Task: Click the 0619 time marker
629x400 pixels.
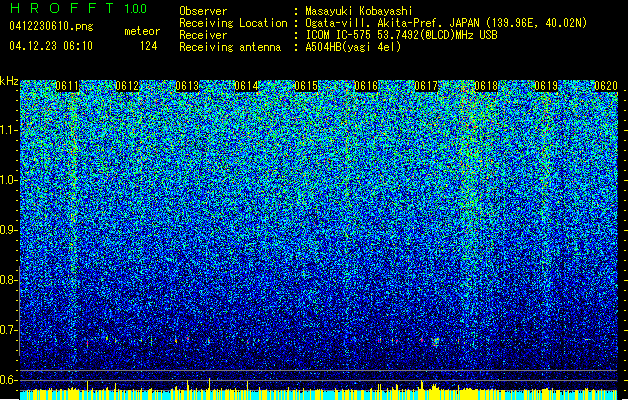Action: click(546, 86)
